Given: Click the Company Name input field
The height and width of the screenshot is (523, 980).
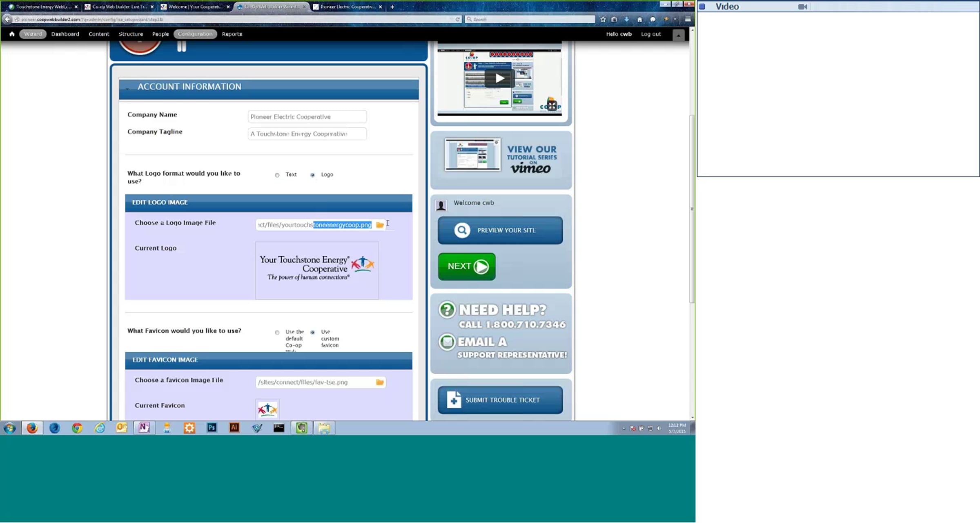Looking at the screenshot, I should point(307,117).
